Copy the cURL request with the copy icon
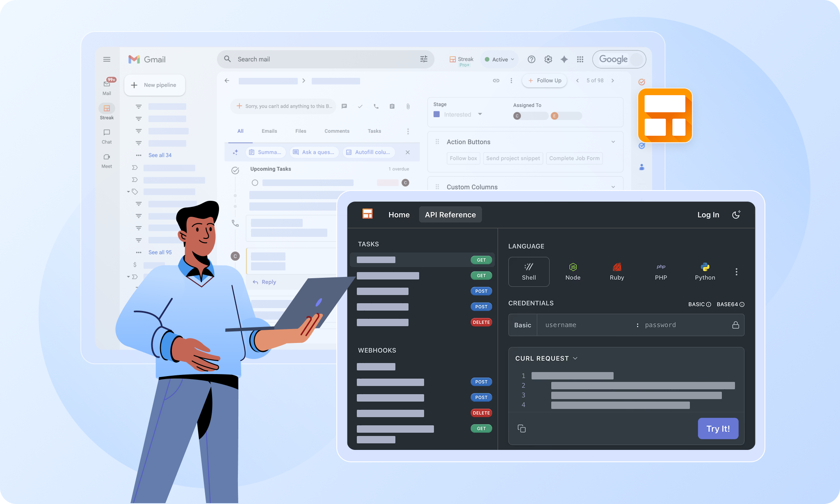This screenshot has width=840, height=504. pos(522,428)
